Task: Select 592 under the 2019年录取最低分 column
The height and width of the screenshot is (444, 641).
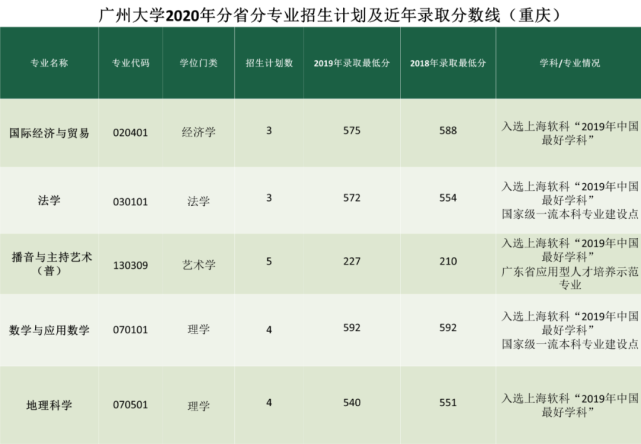Action: (352, 327)
